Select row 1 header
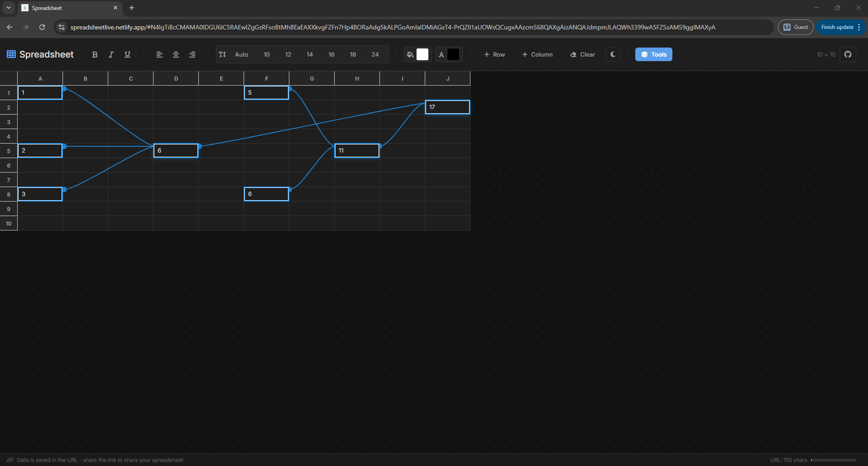Screen dimensions: 868x466 [9, 93]
